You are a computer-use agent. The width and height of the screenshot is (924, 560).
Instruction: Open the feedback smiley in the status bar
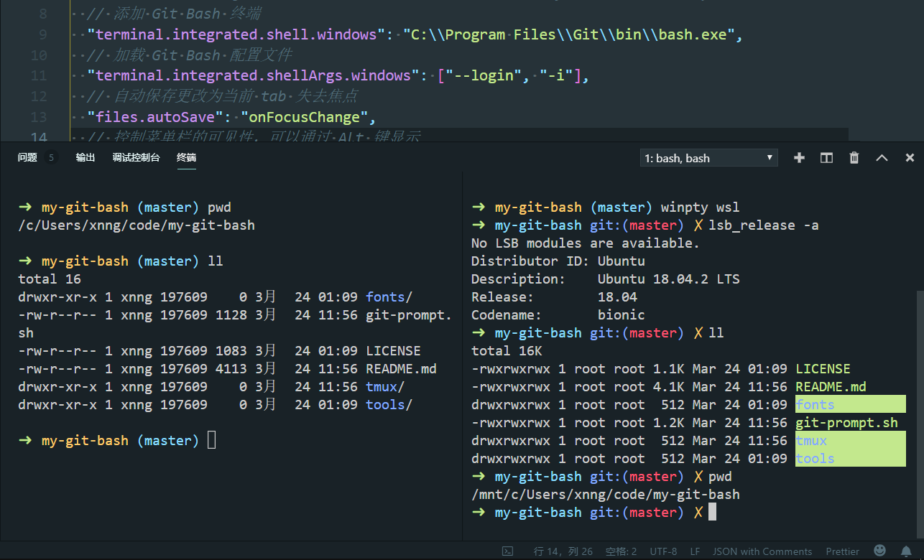(x=879, y=551)
